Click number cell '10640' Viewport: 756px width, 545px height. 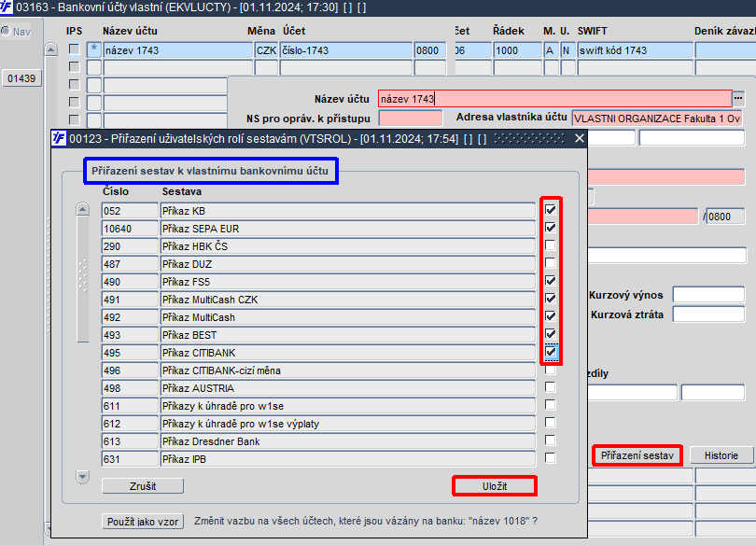[x=130, y=229]
